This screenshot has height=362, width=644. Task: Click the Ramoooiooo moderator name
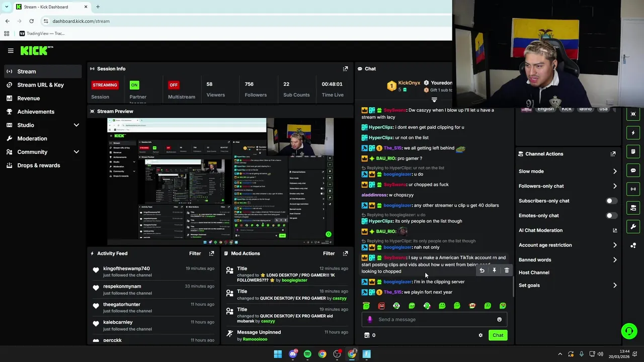tap(255, 339)
